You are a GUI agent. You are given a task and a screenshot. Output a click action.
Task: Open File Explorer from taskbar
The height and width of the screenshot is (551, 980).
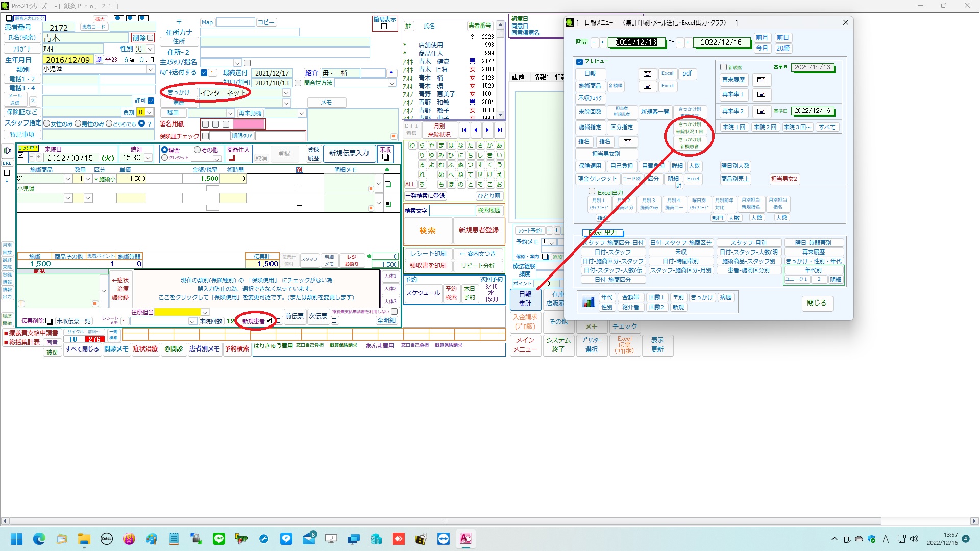[x=84, y=538]
